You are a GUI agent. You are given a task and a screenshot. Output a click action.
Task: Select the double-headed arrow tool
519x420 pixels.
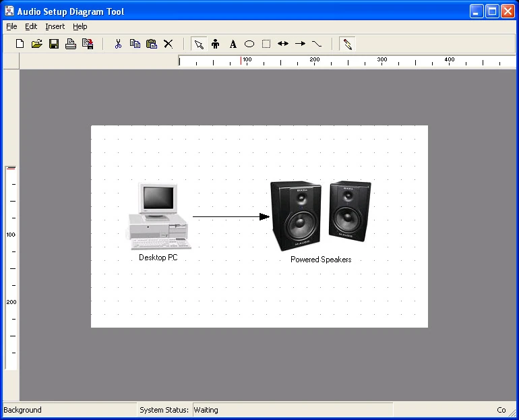coord(283,43)
